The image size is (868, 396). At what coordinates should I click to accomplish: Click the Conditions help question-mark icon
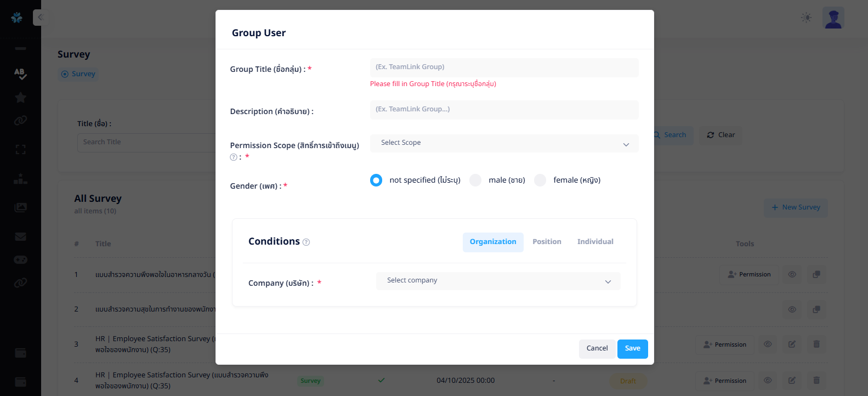pos(307,242)
